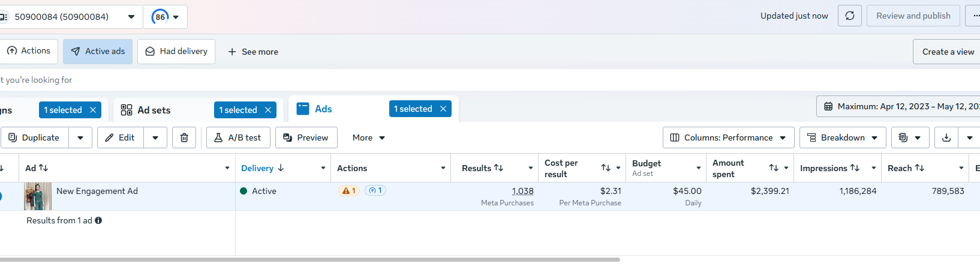This screenshot has height=278, width=980.
Task: Click the Edit button
Action: click(x=121, y=137)
